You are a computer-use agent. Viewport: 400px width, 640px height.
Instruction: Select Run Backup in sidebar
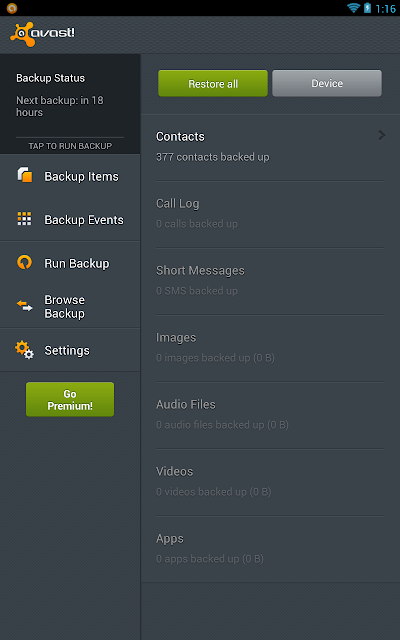click(x=70, y=263)
